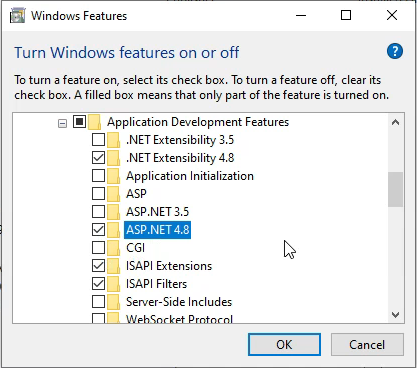
Task: Disable the ISAPI Extensions checkbox
Action: 98,266
